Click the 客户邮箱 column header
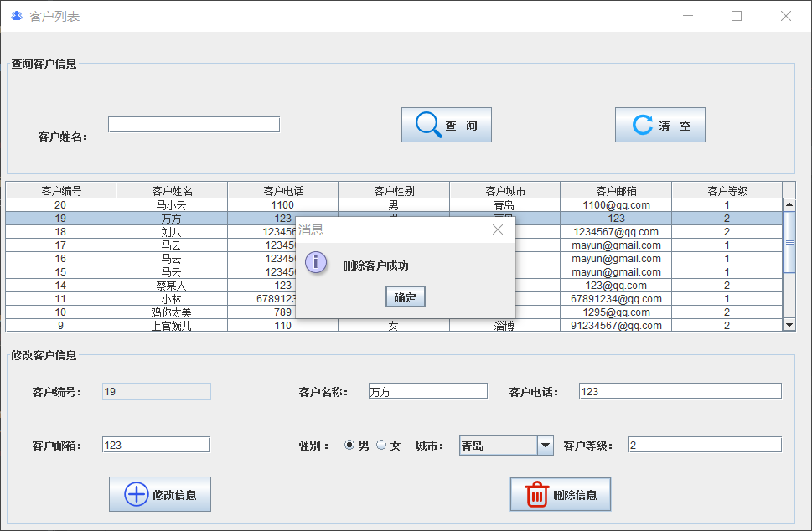The image size is (812, 531). tap(616, 190)
